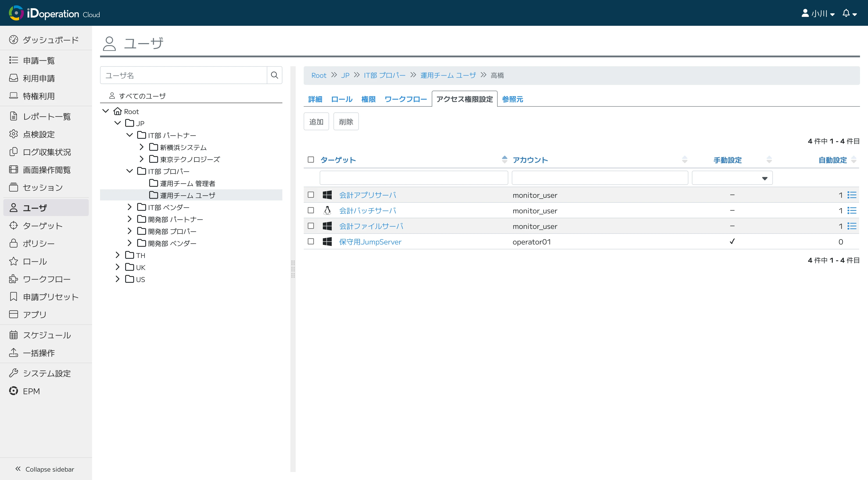Switch to the 参照元 tab
This screenshot has height=480, width=868.
tap(512, 99)
